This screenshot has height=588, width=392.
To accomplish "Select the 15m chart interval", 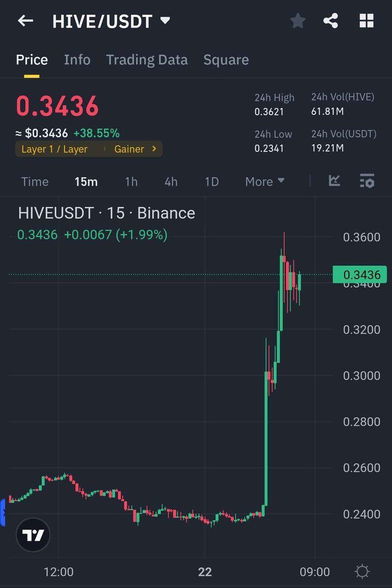I will [x=86, y=182].
